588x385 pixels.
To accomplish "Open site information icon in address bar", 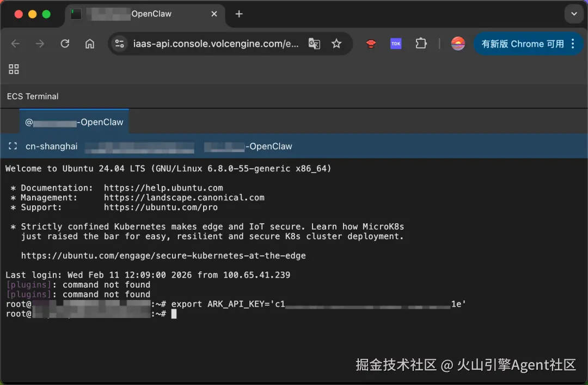I will tap(120, 44).
